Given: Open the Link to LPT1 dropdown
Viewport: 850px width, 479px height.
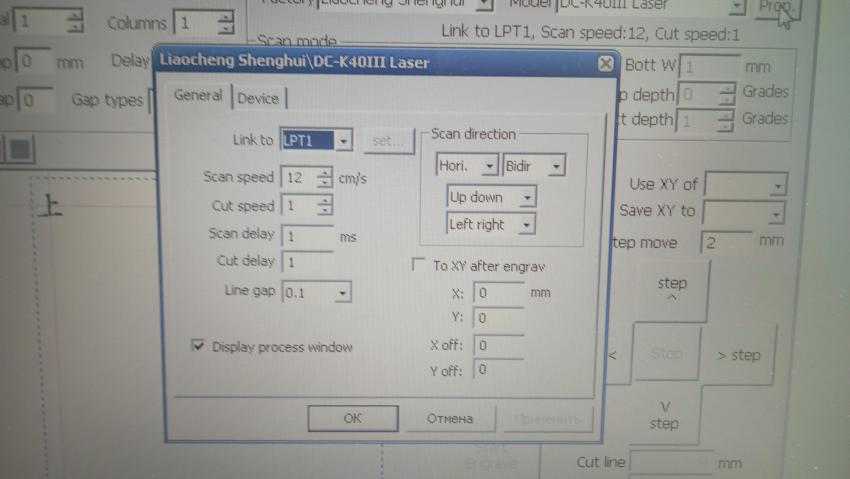Looking at the screenshot, I should 344,142.
